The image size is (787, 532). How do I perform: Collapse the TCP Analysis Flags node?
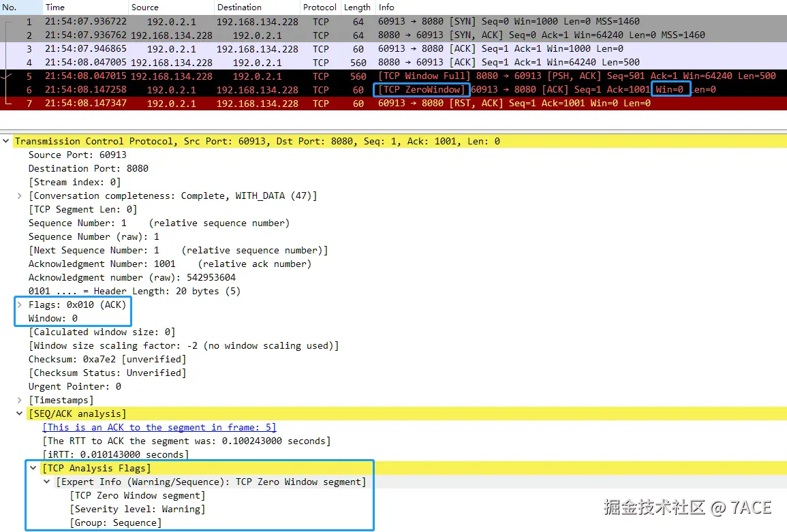(33, 468)
